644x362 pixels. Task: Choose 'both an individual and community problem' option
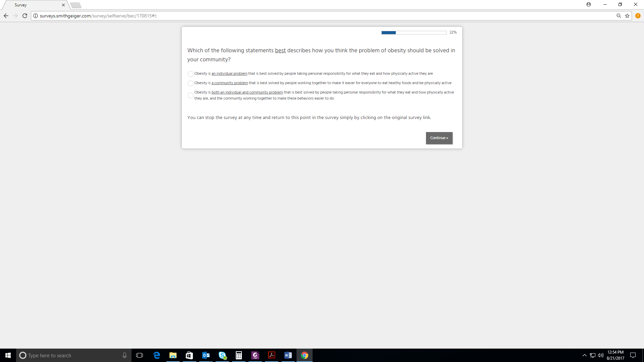tap(191, 96)
